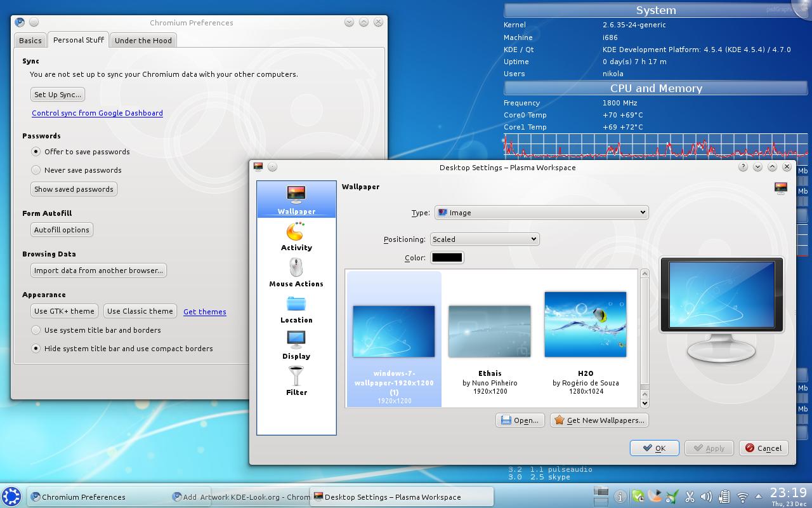Image resolution: width=812 pixels, height=508 pixels.
Task: Click the Desktop Settings title bar window-menu icon
Action: [x=258, y=166]
